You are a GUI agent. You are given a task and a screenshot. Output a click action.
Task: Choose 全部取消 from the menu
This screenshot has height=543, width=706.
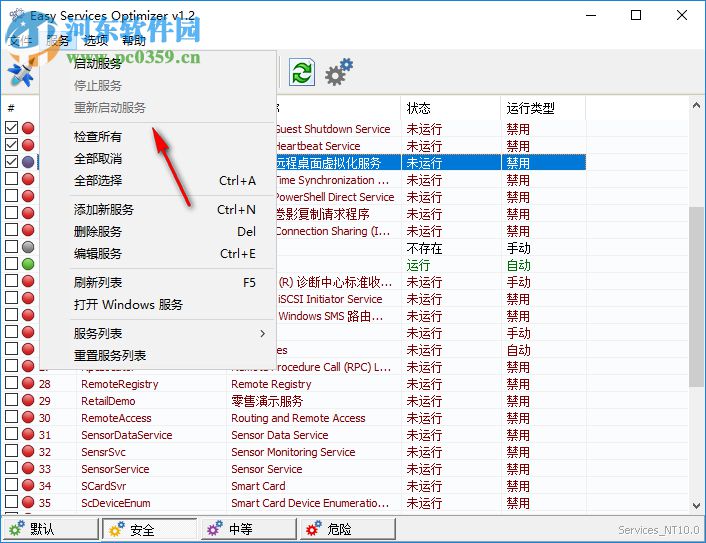pos(158,158)
